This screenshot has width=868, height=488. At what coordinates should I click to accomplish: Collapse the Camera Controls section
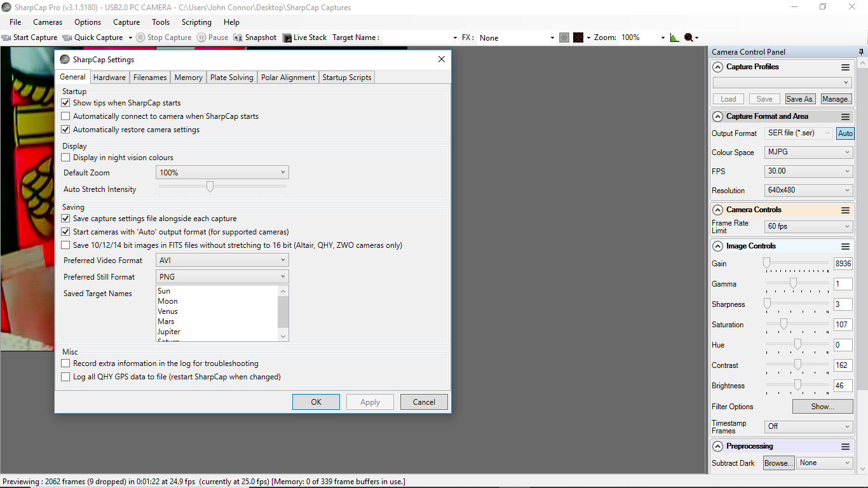click(718, 210)
